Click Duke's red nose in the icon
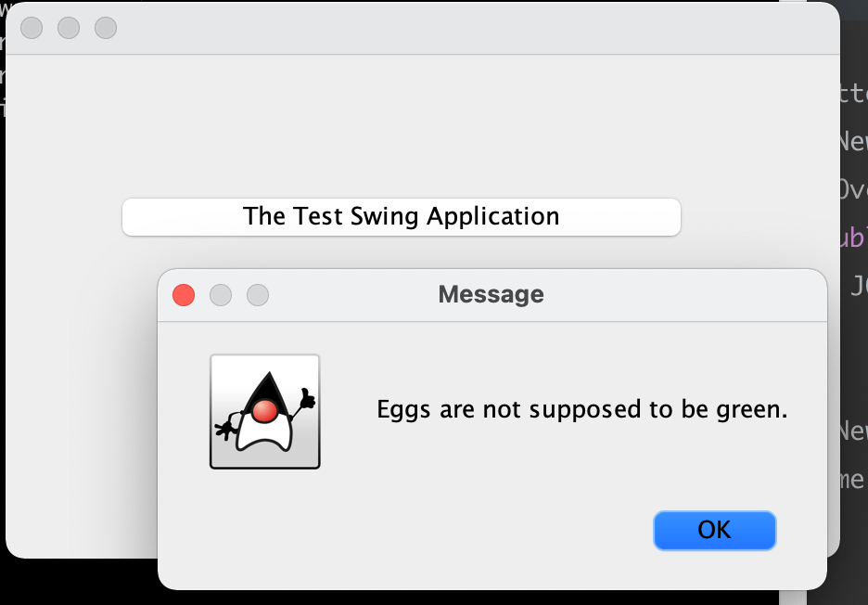The image size is (868, 605). [x=264, y=410]
